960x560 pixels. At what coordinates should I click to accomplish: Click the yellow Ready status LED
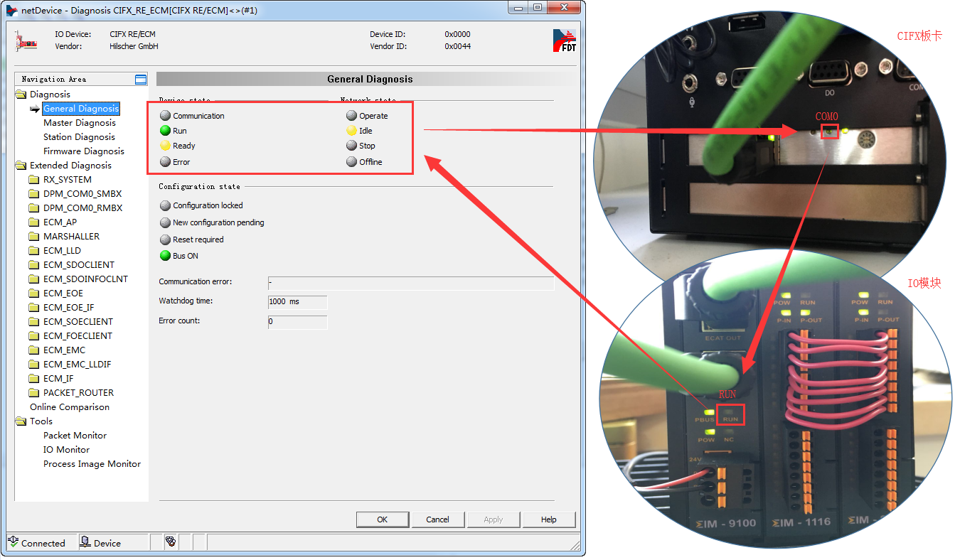tap(165, 146)
